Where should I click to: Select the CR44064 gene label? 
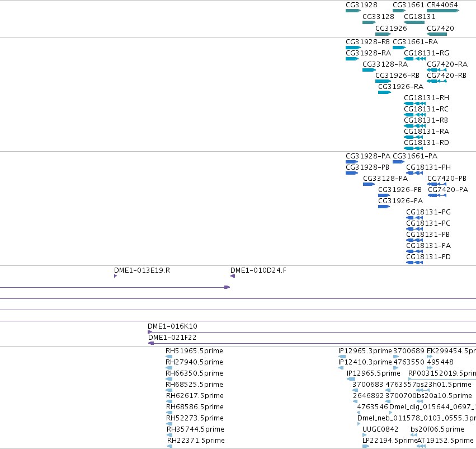pyautogui.click(x=442, y=5)
